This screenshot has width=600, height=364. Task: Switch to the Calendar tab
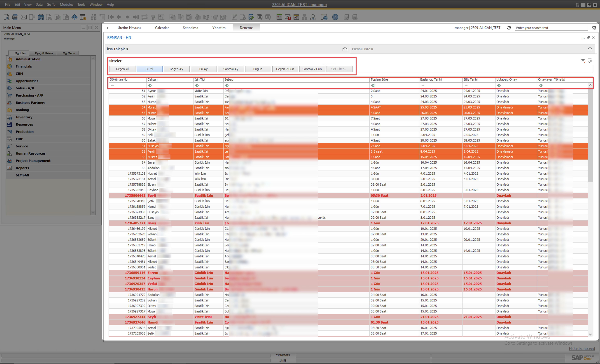(162, 28)
